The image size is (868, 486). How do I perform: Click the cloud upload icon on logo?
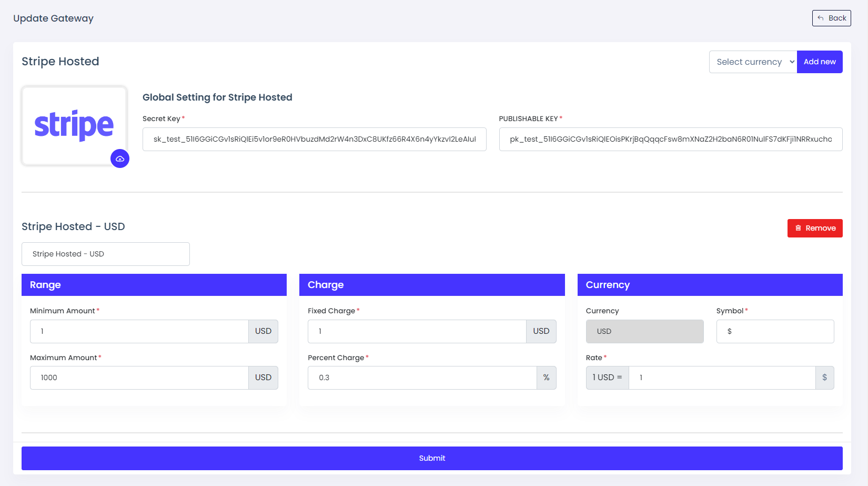[120, 158]
